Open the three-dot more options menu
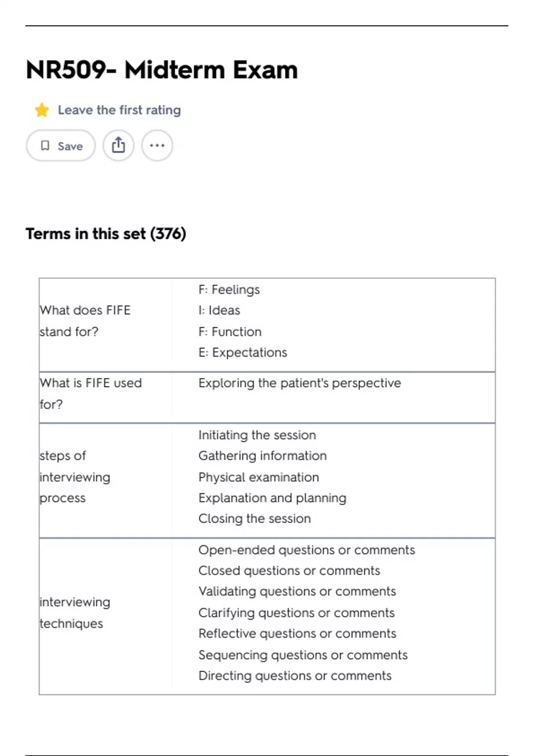 [157, 145]
